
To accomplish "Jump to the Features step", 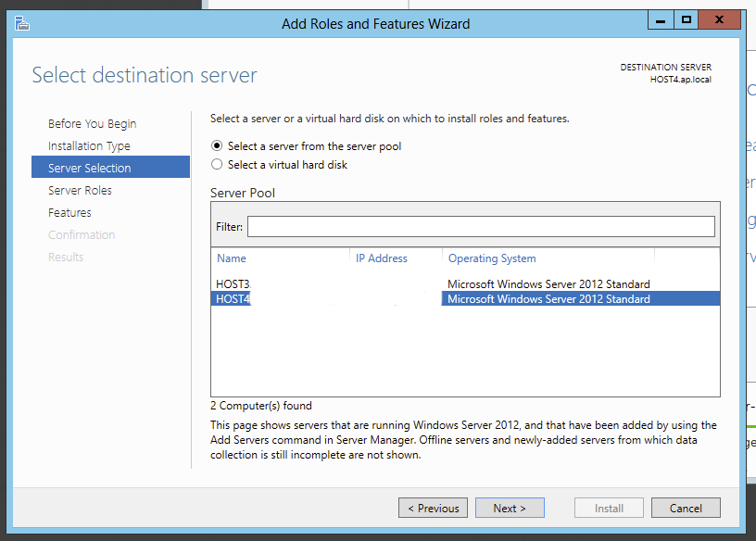I will tap(69, 213).
